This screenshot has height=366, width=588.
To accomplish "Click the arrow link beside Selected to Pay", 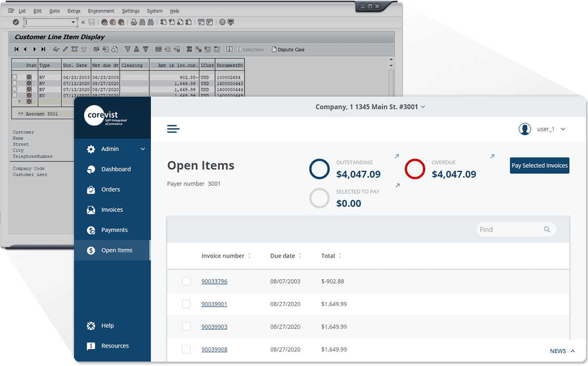I will (x=397, y=185).
